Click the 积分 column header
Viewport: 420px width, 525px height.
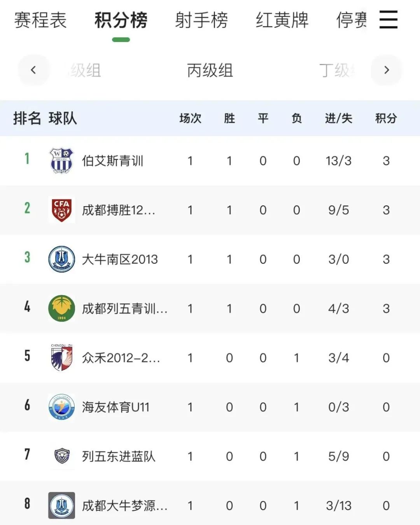(386, 118)
